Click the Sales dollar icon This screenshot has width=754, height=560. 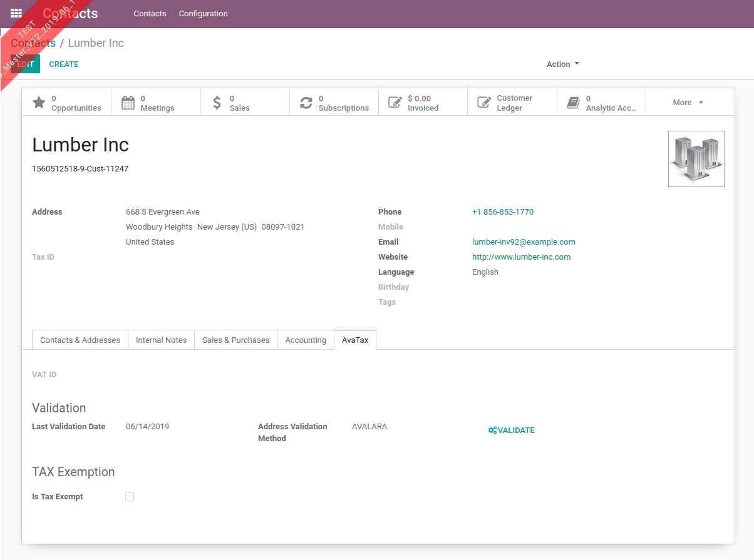coord(217,103)
